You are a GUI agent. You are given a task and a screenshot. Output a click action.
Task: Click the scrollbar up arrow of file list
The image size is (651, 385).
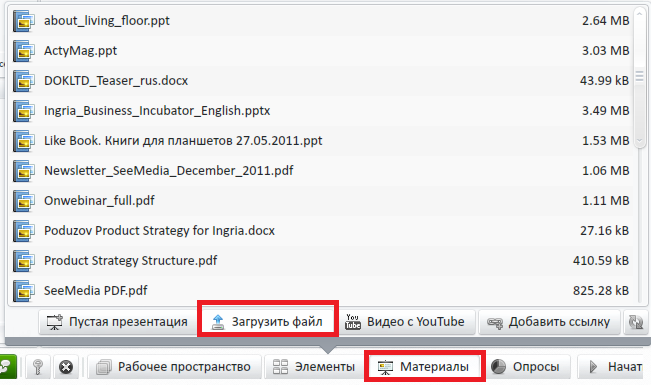click(639, 15)
